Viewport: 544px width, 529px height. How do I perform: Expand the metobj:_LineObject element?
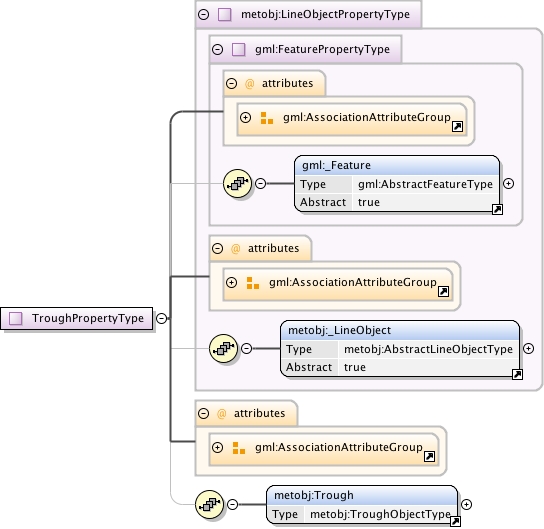click(x=528, y=349)
